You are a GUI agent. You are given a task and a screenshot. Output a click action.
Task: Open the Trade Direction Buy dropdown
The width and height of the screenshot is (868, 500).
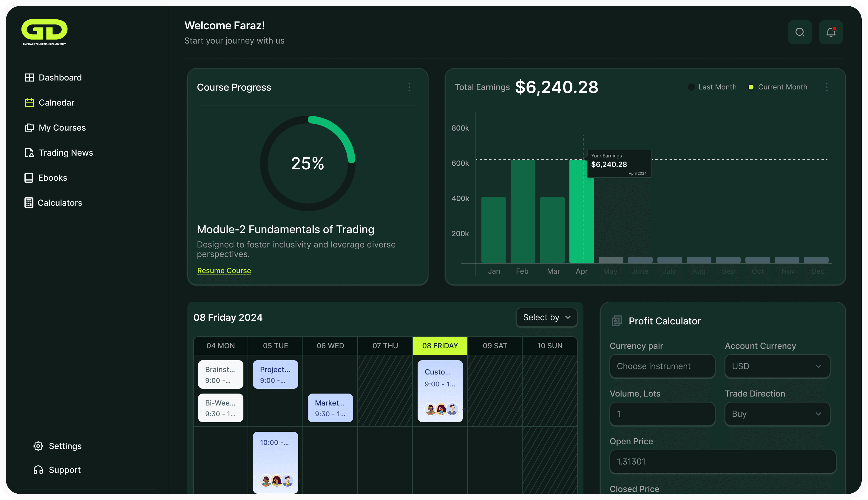(x=777, y=414)
